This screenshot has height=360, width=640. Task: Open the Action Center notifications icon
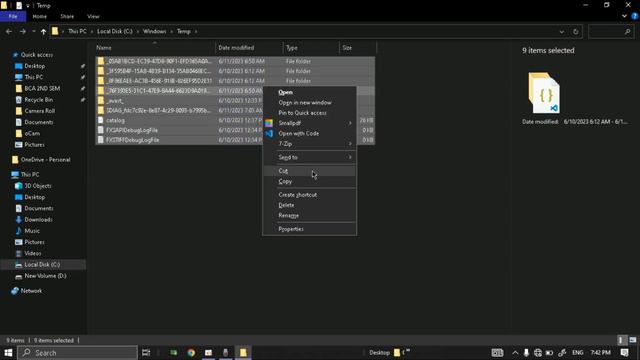(624, 353)
